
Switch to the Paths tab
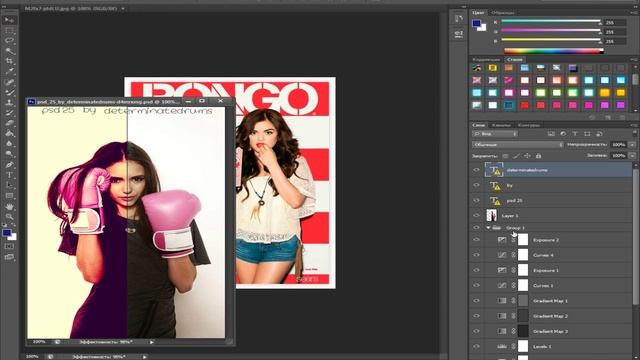(529, 125)
